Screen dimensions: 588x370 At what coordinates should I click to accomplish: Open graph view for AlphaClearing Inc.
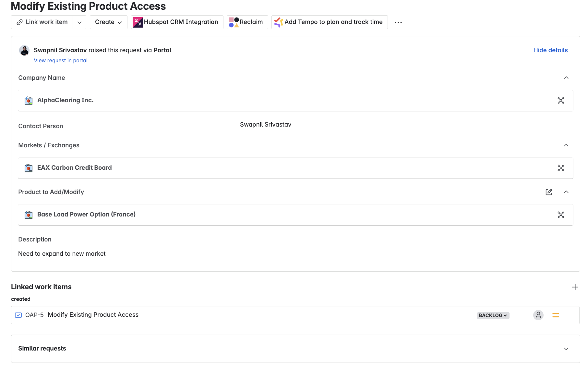click(561, 101)
